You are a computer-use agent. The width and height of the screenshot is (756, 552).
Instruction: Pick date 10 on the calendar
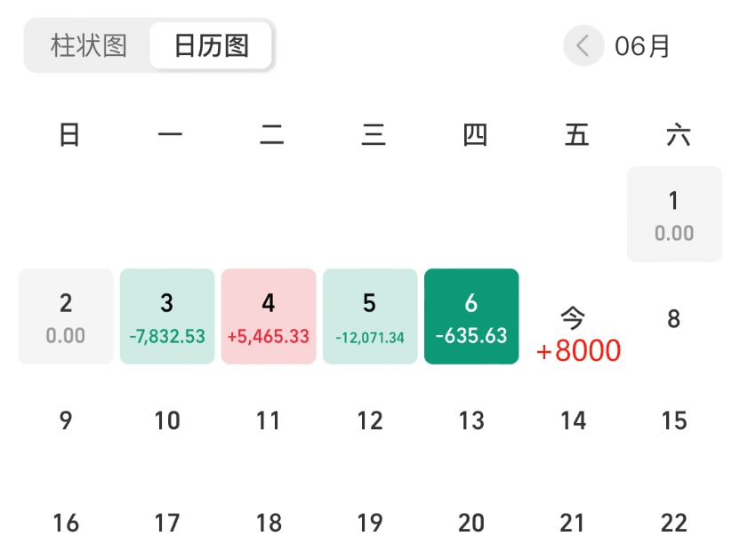167,420
